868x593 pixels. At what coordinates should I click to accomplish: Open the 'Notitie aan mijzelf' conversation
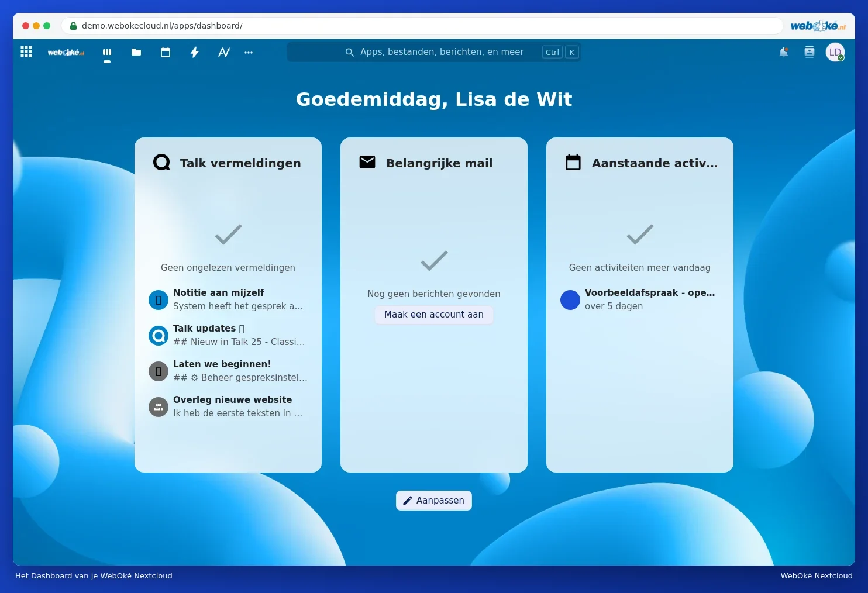228,299
